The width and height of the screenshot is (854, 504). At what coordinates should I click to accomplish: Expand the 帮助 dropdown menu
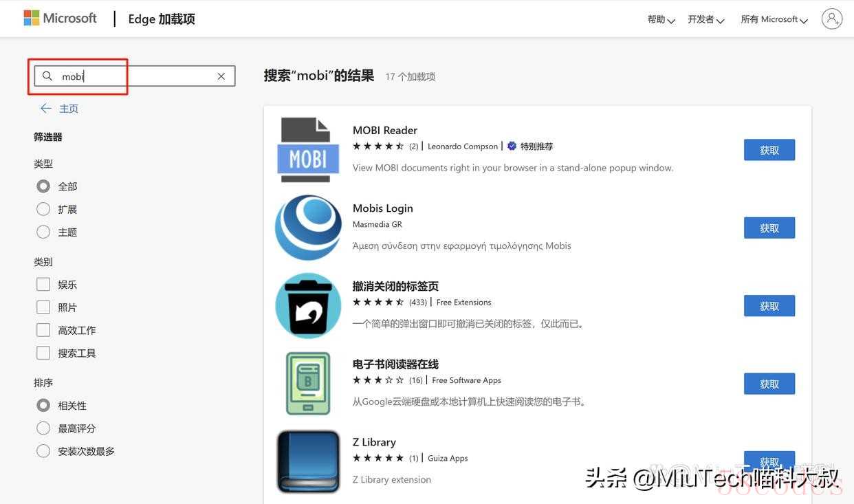pyautogui.click(x=661, y=19)
